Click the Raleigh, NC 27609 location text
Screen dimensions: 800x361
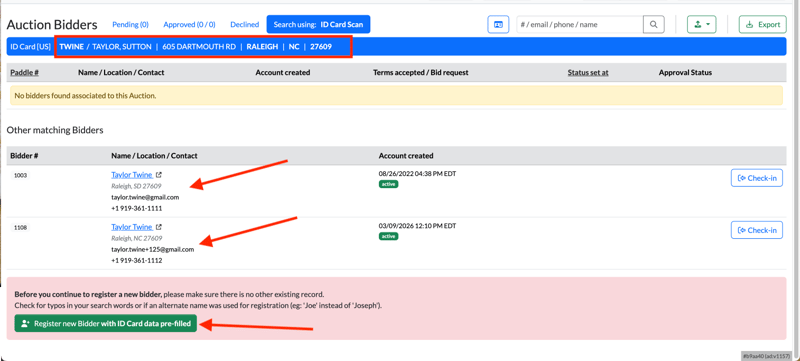(136, 238)
